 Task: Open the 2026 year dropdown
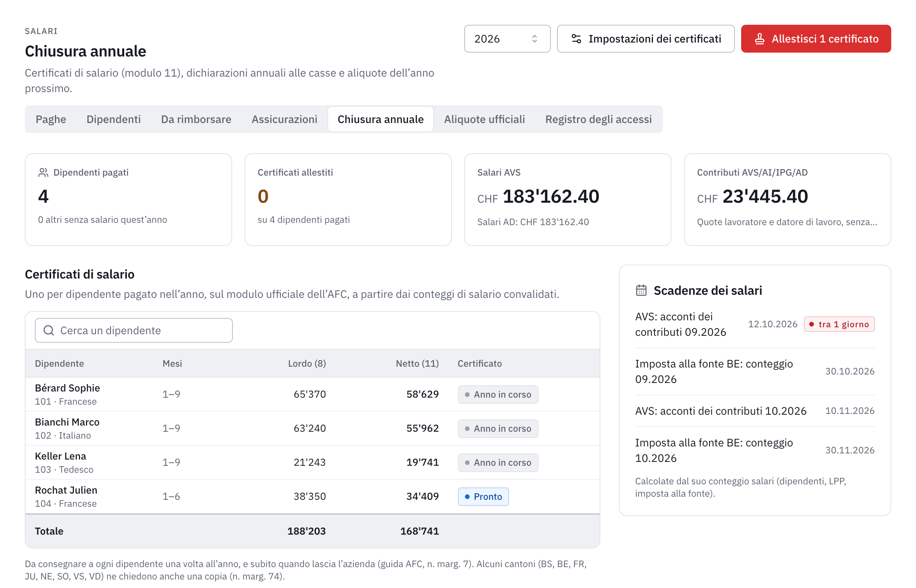507,39
